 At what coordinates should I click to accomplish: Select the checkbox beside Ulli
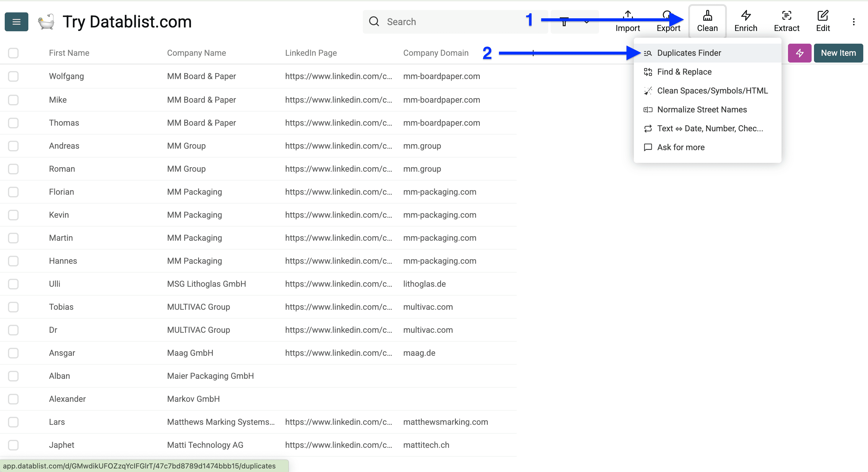click(13, 284)
